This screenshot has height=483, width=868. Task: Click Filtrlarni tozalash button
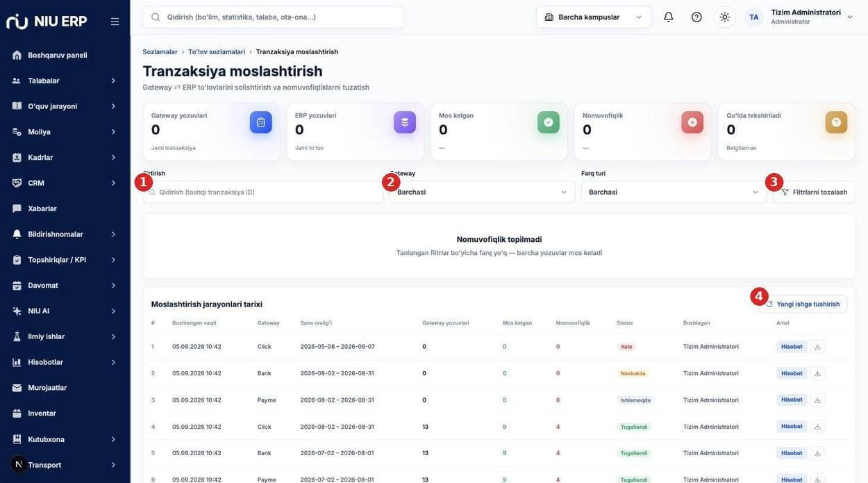[x=814, y=192]
